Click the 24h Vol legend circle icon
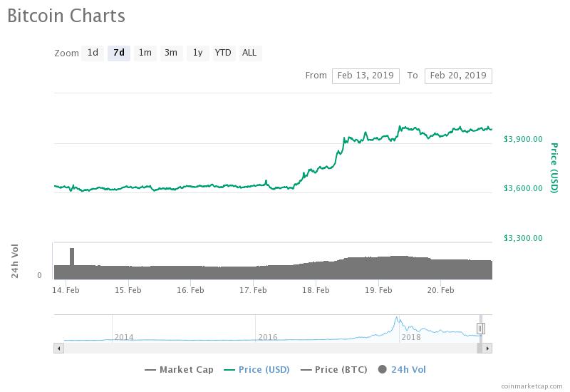This screenshot has width=570, height=392. 382,369
